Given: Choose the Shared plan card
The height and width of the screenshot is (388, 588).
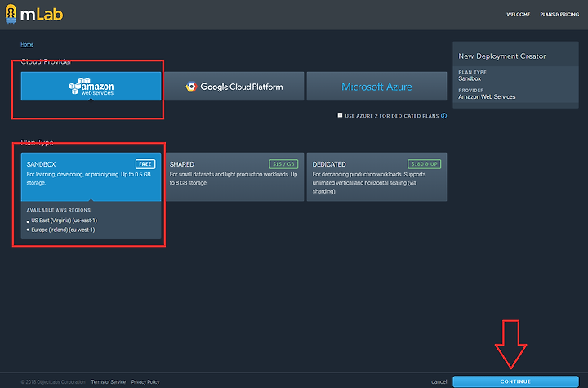Looking at the screenshot, I should click(234, 176).
